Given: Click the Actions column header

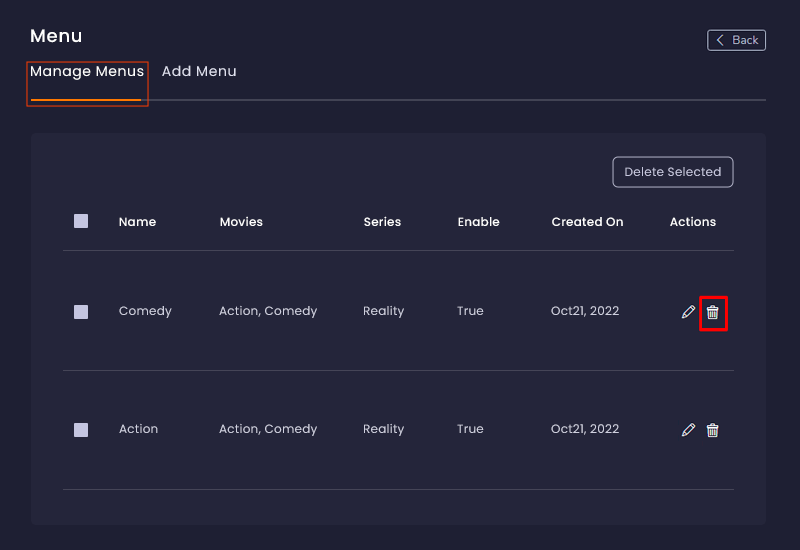Looking at the screenshot, I should coord(693,222).
